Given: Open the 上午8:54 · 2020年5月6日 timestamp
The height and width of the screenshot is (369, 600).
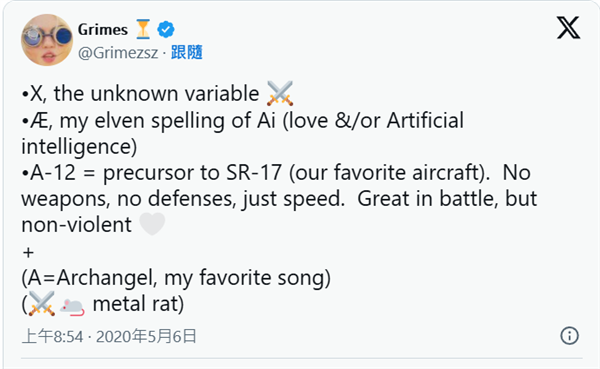Looking at the screenshot, I should coord(109,336).
